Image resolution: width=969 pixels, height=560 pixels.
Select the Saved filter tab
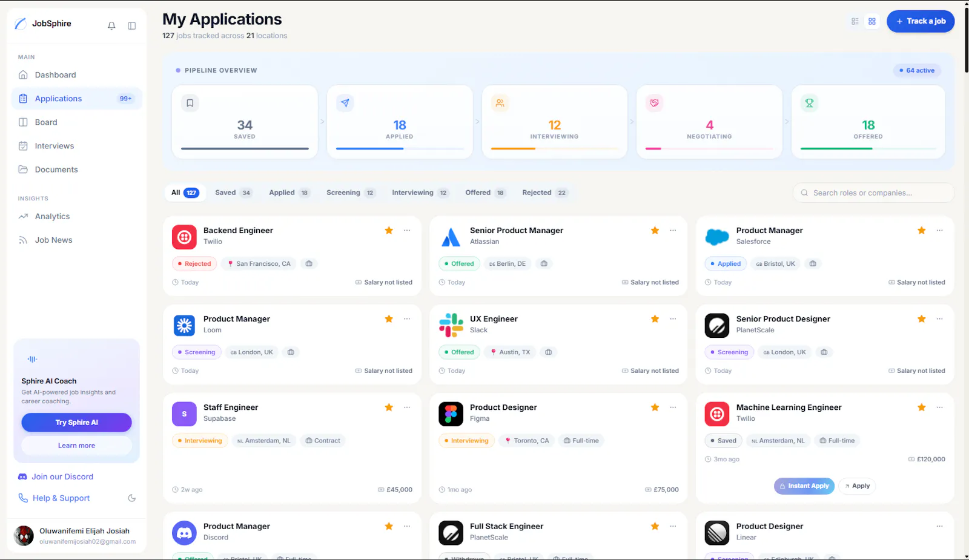[233, 193]
